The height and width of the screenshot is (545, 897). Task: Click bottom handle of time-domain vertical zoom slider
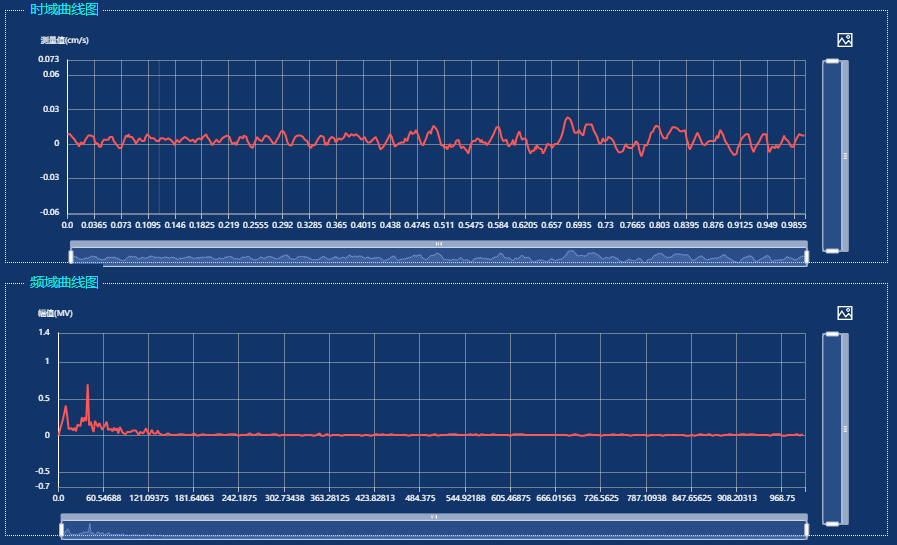click(x=831, y=249)
